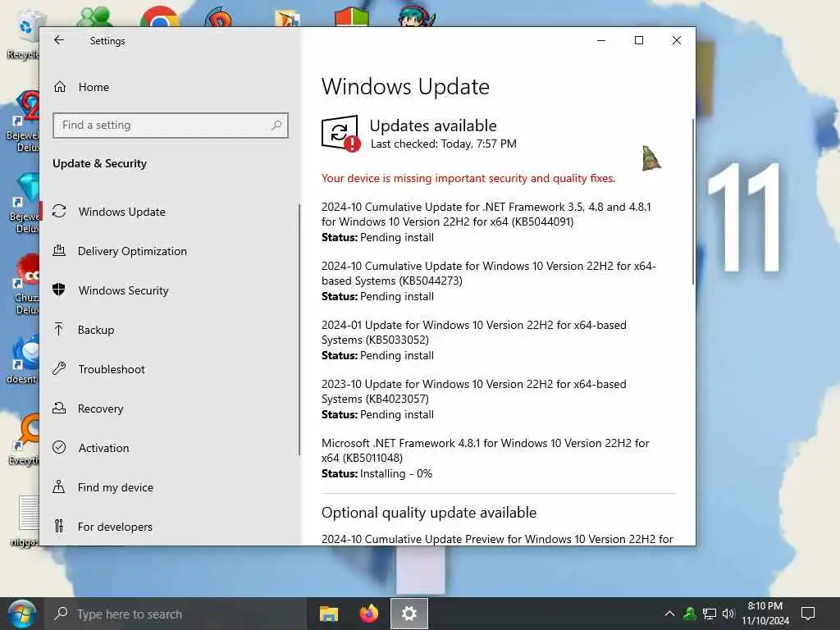This screenshot has width=840, height=630.
Task: Open Windows Update in sidebar
Action: [121, 212]
